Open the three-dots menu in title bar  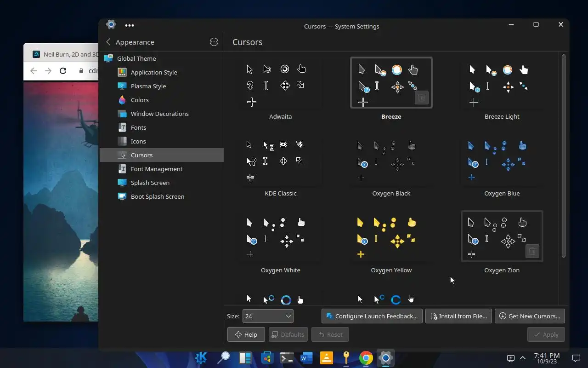[130, 26]
